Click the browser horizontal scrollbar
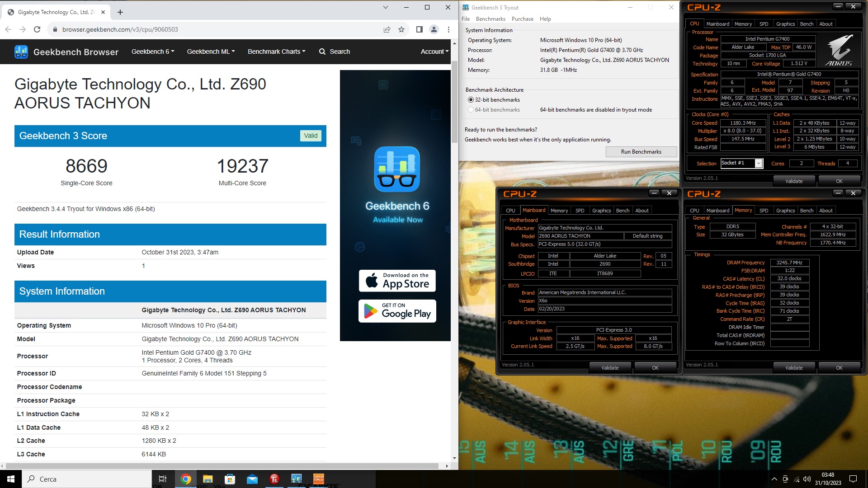This screenshot has width=868, height=488. (x=222, y=466)
